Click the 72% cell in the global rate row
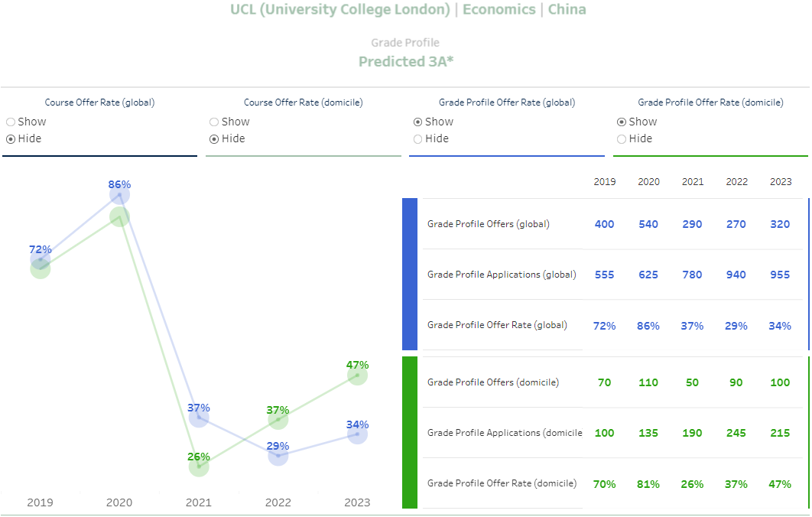Screen dimensions: 812x517 click(604, 326)
